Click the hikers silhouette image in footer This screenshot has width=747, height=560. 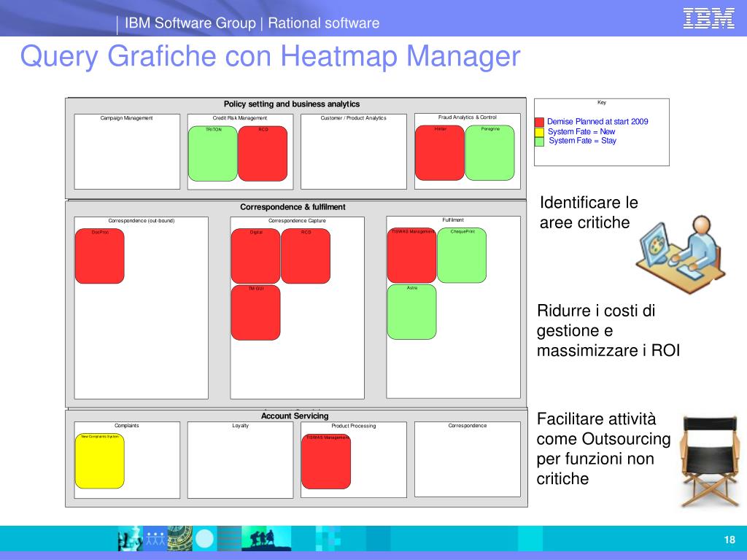coord(266,538)
